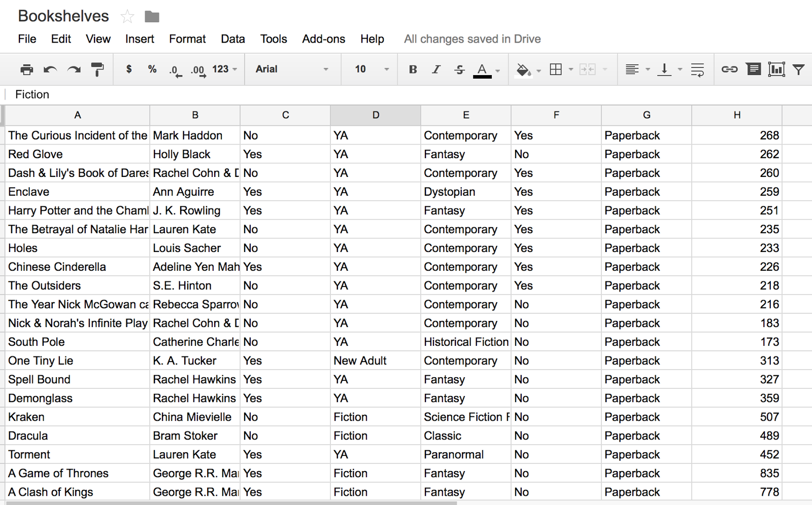Insert a link

pos(729,69)
